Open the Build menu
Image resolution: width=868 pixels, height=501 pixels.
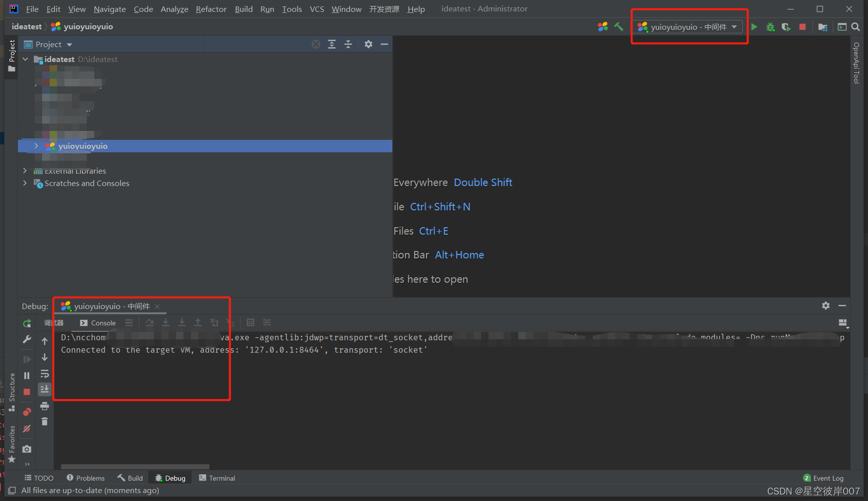(x=244, y=9)
